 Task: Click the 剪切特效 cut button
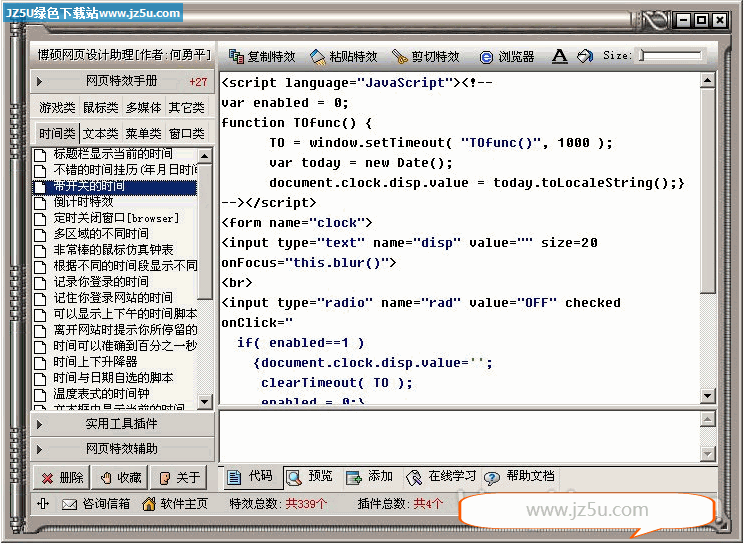[426, 56]
